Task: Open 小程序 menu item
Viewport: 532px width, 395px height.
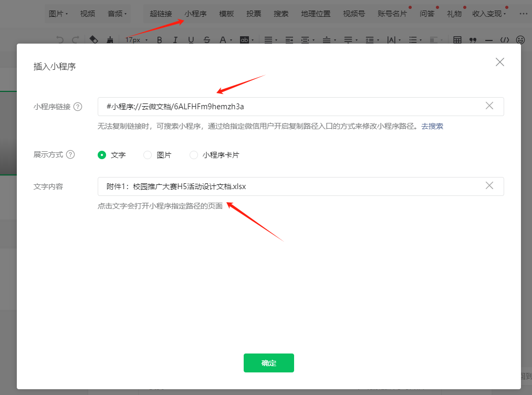Action: coord(195,14)
